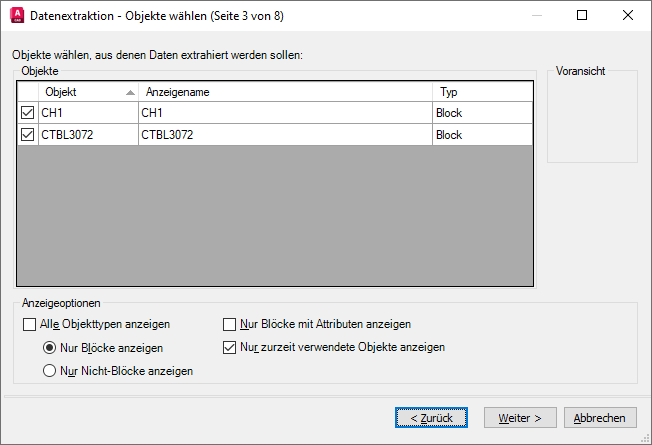Cancel the dialog via Abbrechen
Screen dimensions: 652x445
coord(600,417)
